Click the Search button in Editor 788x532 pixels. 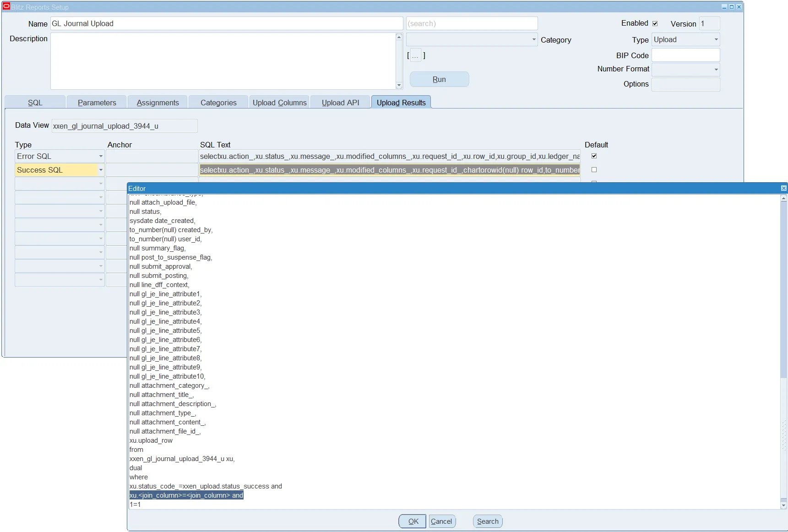[488, 521]
